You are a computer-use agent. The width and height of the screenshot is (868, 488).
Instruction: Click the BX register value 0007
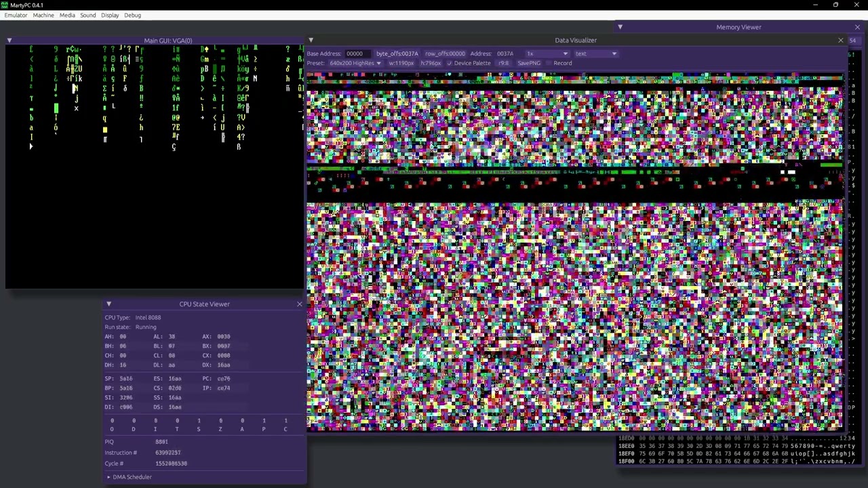(223, 346)
